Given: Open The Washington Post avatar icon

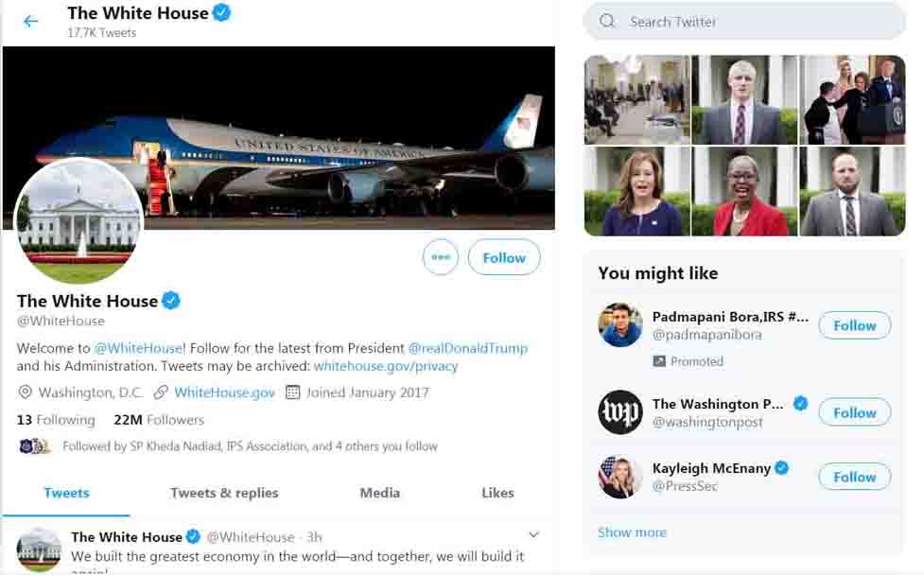Looking at the screenshot, I should pos(620,412).
